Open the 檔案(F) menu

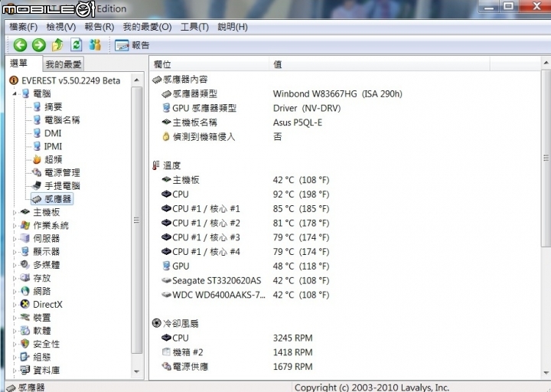pos(23,27)
